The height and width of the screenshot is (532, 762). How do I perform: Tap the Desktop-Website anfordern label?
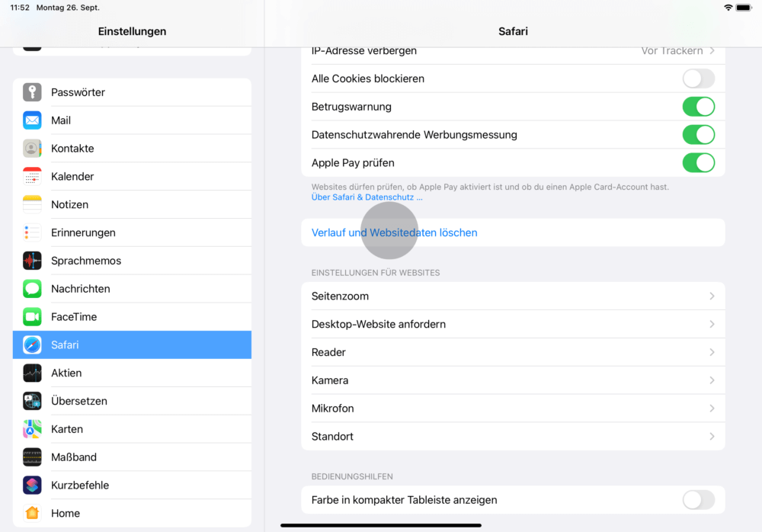click(x=379, y=325)
